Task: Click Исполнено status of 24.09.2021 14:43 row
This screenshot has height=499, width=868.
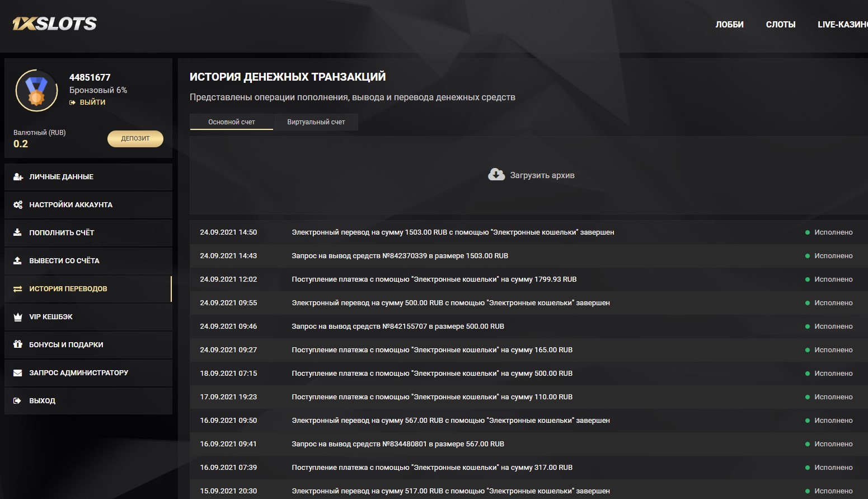Action: pos(833,256)
